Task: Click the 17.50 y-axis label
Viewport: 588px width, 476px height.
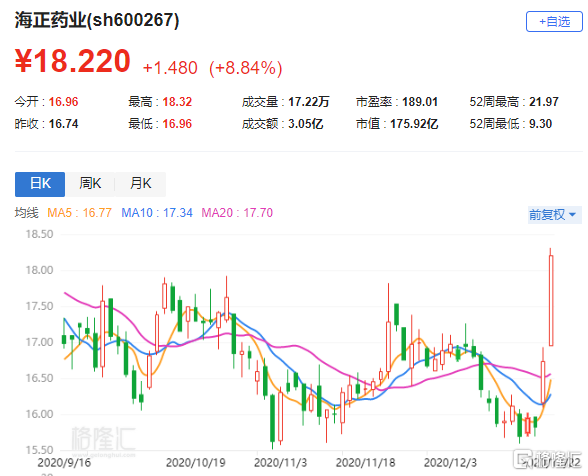Action: 39,306
